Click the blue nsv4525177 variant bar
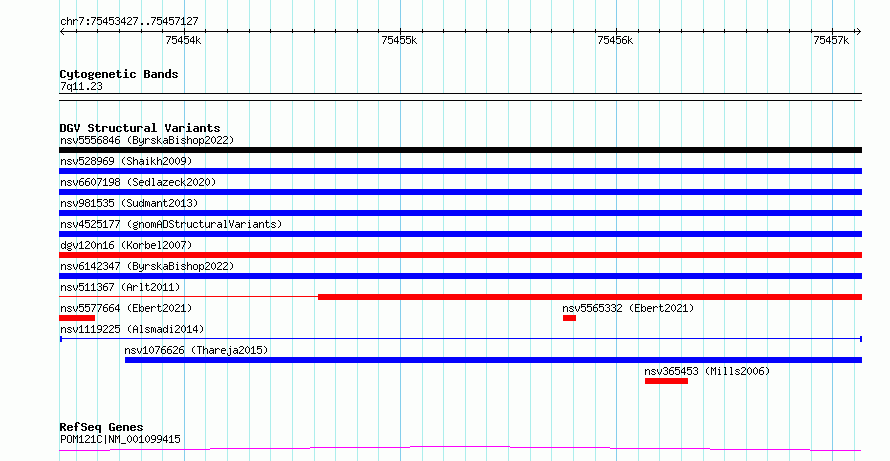890x461 pixels. point(460,234)
